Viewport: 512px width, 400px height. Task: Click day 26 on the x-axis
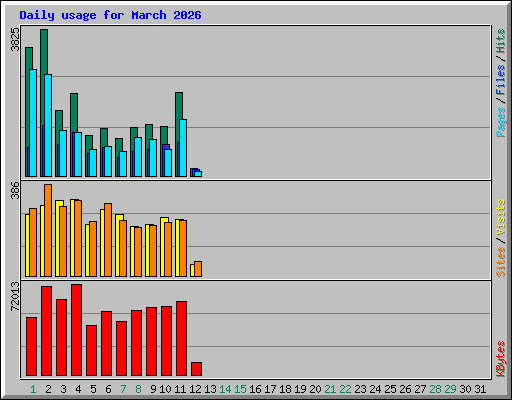click(x=405, y=389)
